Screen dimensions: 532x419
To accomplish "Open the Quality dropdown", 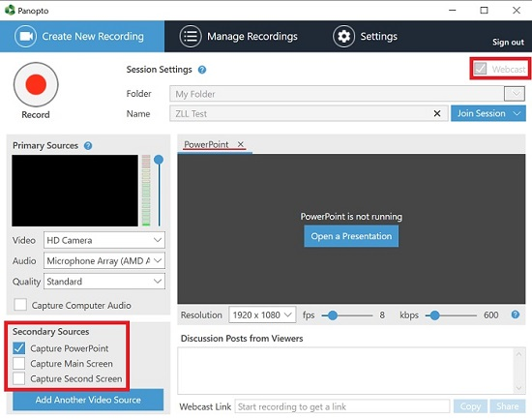I will [x=104, y=282].
